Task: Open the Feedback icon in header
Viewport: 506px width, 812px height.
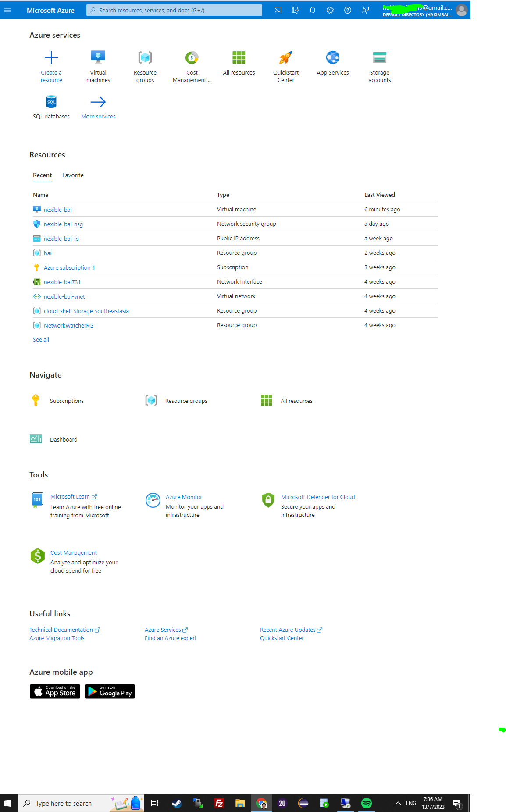Action: (x=365, y=10)
